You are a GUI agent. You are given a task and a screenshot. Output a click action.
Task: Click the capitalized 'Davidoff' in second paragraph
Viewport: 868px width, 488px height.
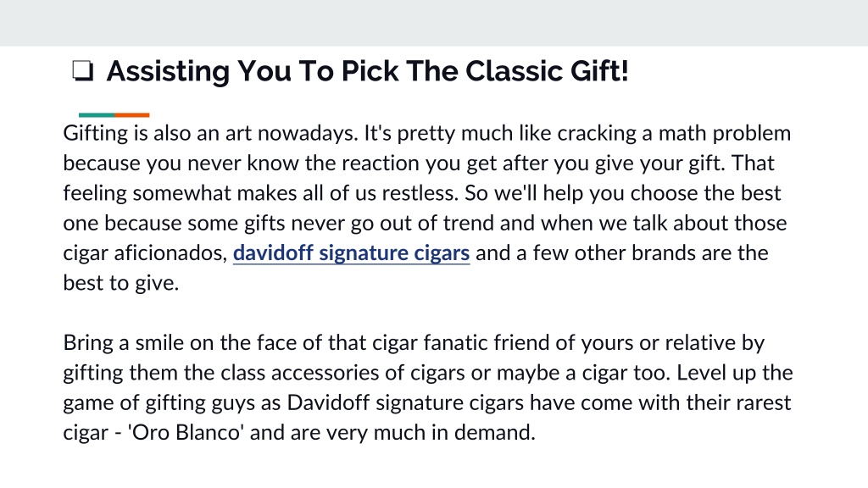pyautogui.click(x=328, y=402)
